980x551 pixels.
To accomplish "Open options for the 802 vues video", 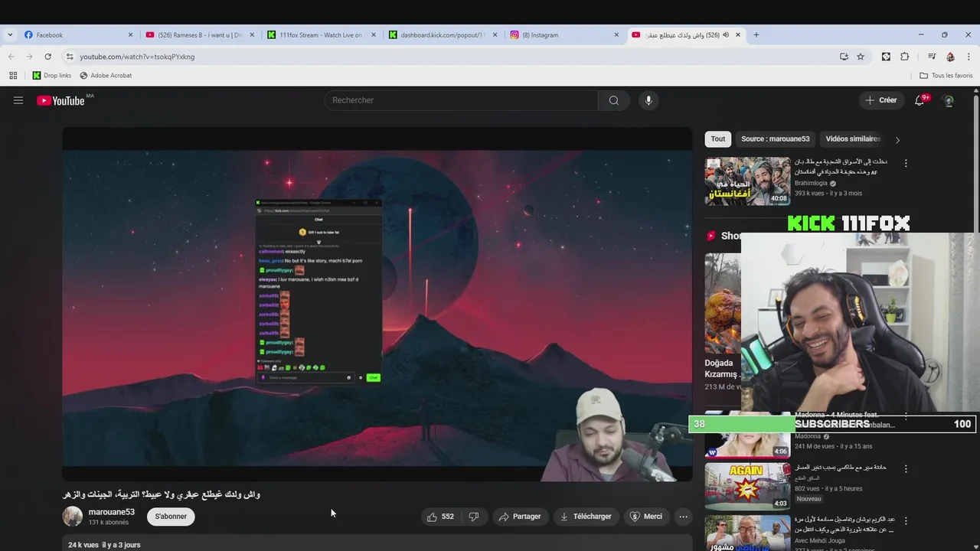I will click(x=906, y=468).
